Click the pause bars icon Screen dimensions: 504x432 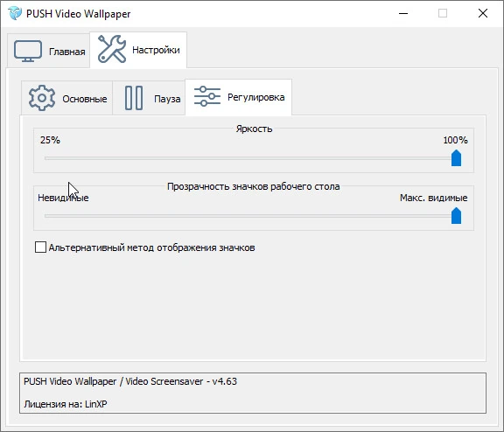[x=134, y=98]
